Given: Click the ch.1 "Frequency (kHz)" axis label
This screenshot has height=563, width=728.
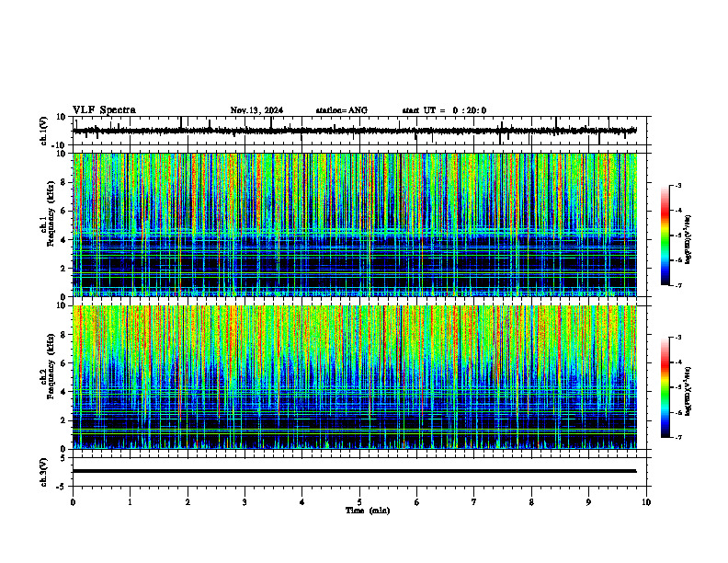Looking at the screenshot, I should tap(51, 213).
